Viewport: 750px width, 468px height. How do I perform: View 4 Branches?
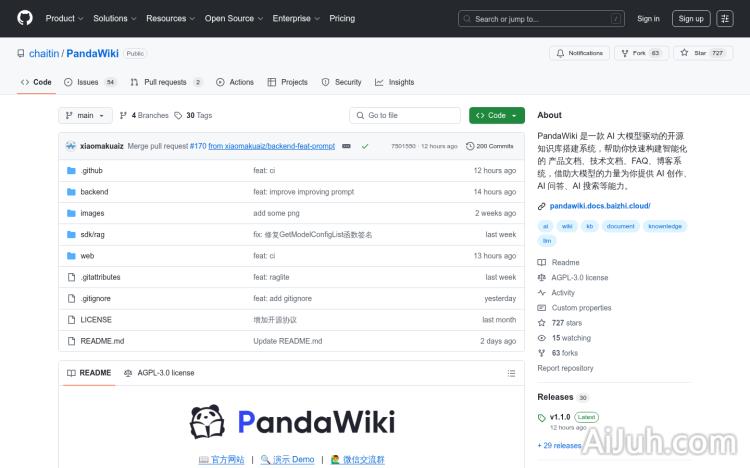pyautogui.click(x=144, y=115)
